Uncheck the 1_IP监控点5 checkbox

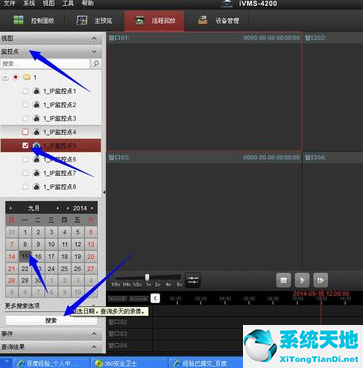point(25,146)
